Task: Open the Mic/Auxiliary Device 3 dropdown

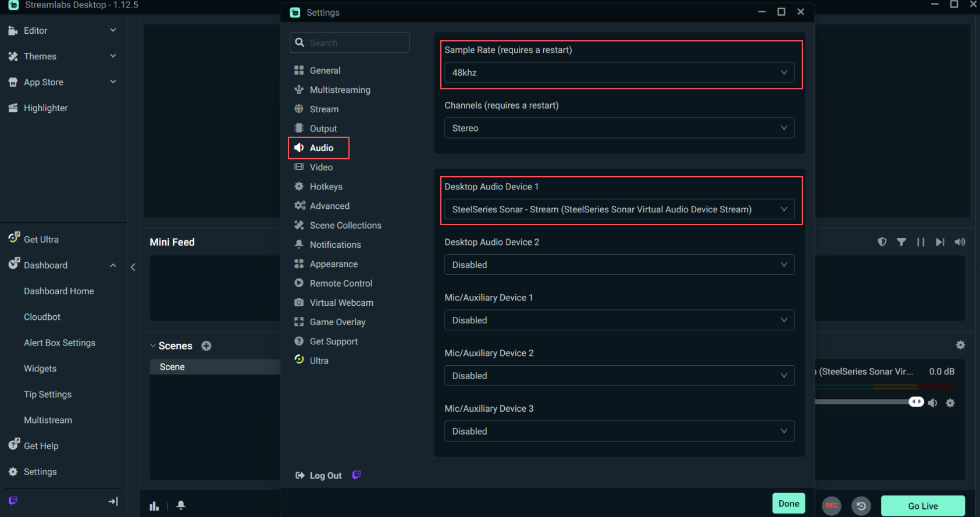Action: (x=619, y=432)
